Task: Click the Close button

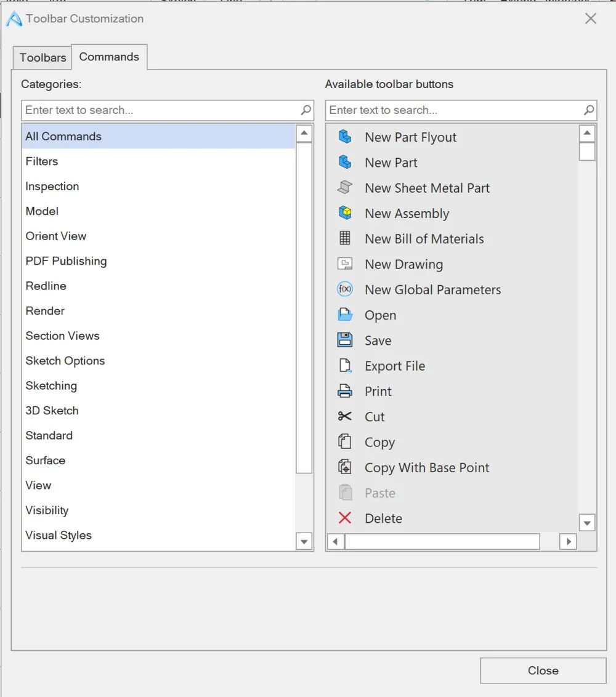Action: [543, 671]
